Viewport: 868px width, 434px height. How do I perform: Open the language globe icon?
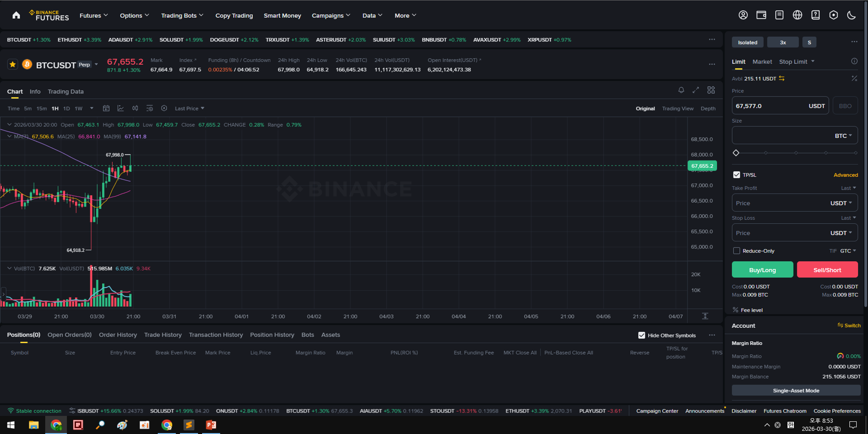797,15
